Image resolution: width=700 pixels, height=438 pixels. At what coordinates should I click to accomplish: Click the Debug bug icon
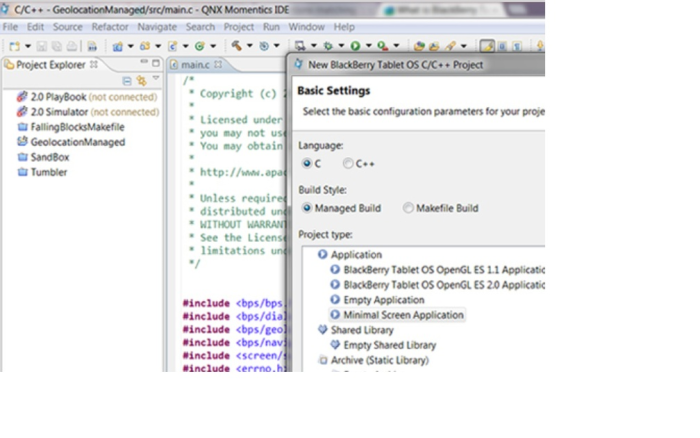tap(328, 46)
